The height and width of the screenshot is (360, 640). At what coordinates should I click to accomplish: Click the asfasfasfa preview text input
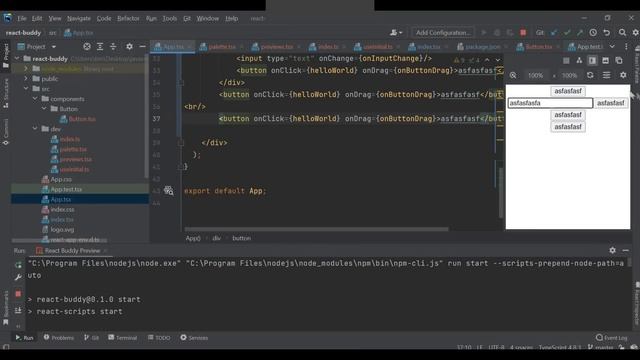point(550,103)
